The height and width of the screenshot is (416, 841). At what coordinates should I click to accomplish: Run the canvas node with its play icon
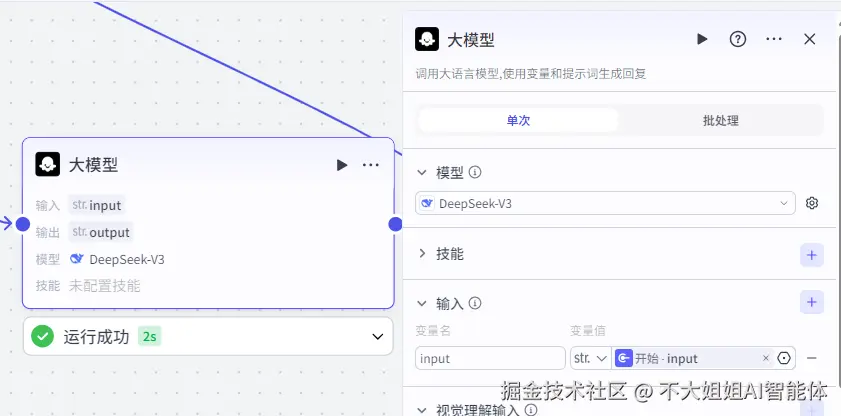pyautogui.click(x=342, y=165)
